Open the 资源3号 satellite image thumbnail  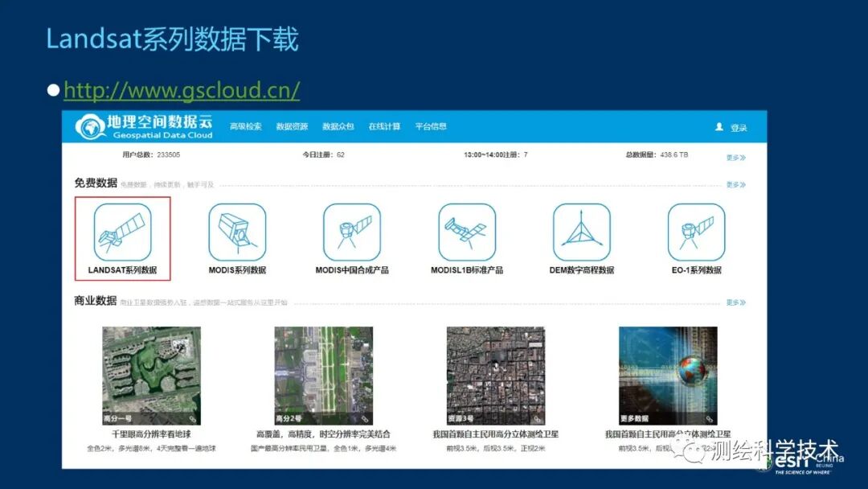pyautogui.click(x=496, y=376)
